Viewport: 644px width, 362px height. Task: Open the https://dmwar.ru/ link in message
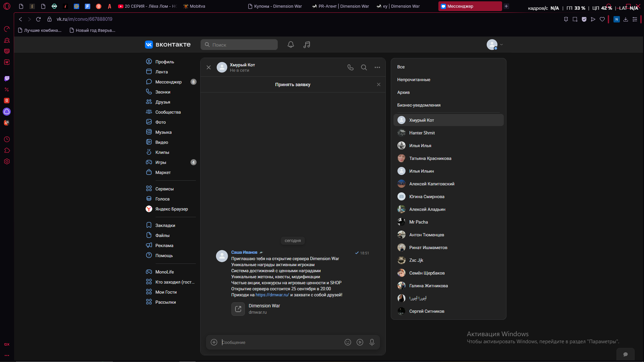(272, 295)
